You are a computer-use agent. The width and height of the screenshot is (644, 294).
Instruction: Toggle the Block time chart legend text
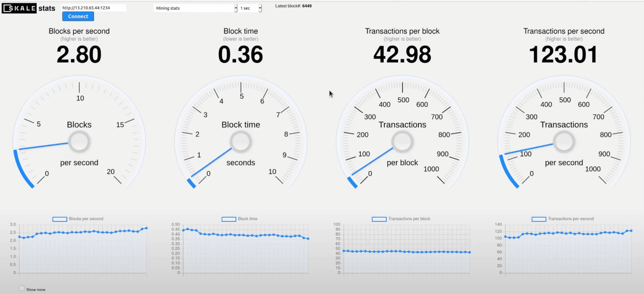pyautogui.click(x=247, y=219)
